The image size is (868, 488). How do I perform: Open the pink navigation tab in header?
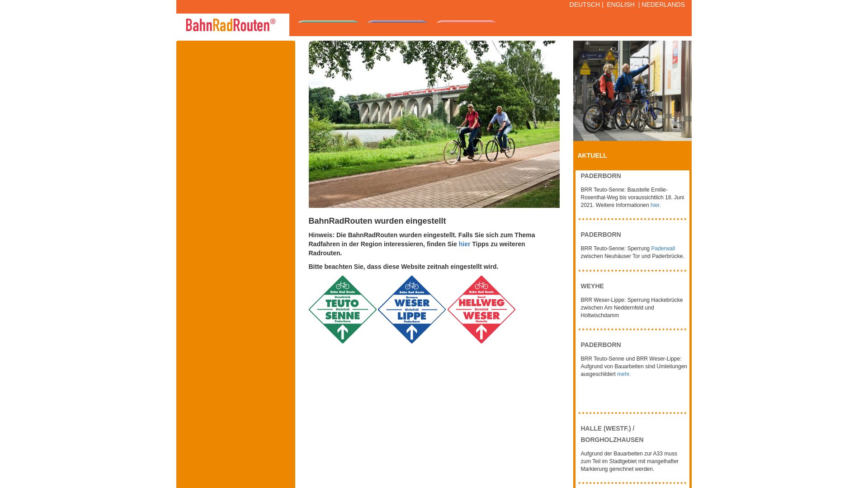coord(466,22)
